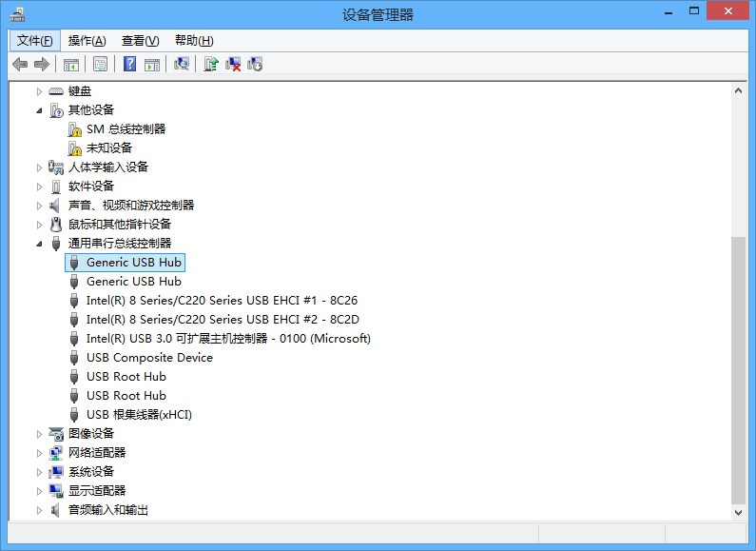Click the show/hide action pane icon
This screenshot has height=551, width=756.
click(152, 64)
